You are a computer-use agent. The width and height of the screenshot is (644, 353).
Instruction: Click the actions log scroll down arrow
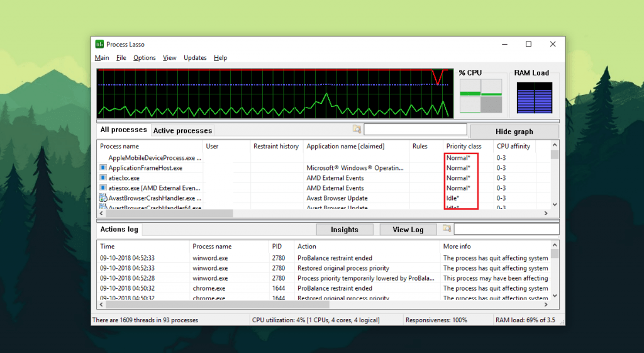555,296
